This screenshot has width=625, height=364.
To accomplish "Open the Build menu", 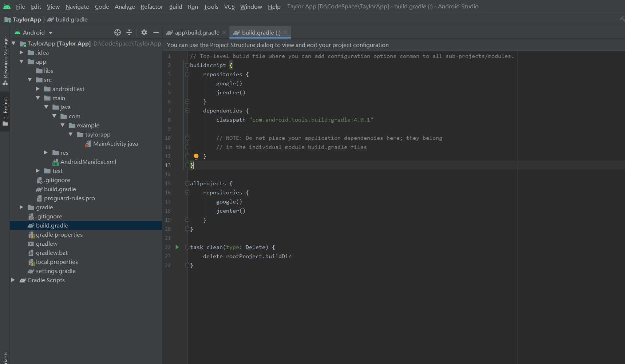I will coord(176,7).
